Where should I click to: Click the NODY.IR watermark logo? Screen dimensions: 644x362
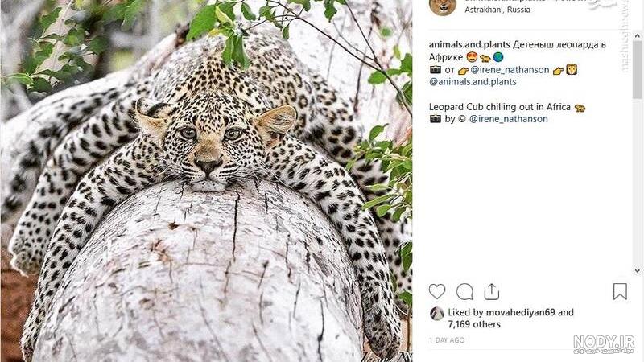(604, 343)
